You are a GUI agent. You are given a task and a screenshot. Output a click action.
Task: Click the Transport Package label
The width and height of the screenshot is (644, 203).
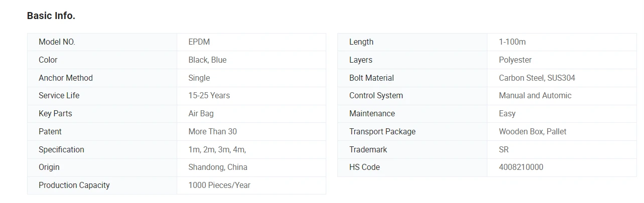(x=382, y=131)
